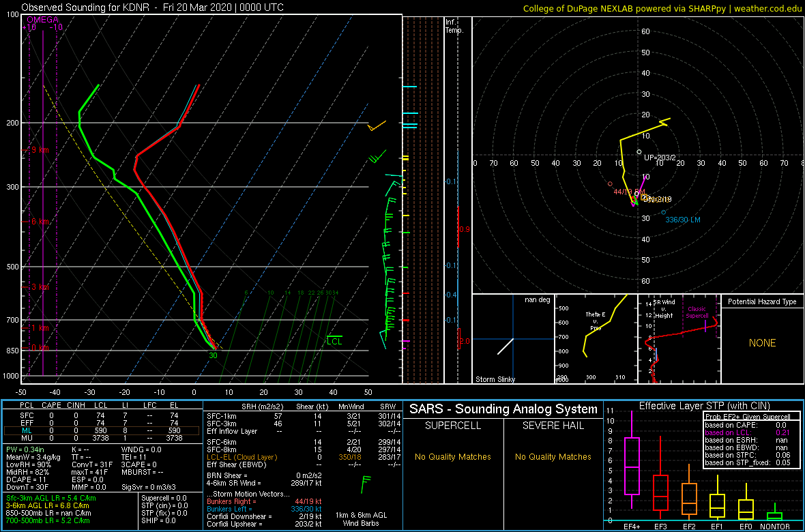Click the Inf. Temp. column header
Screen dimensions: 805x532
coord(454,26)
